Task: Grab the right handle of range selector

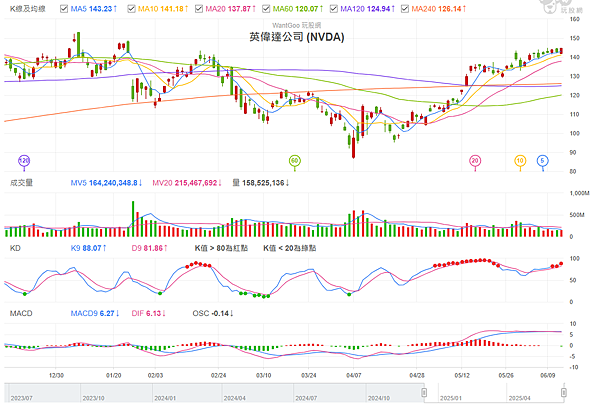Action: pyautogui.click(x=564, y=393)
